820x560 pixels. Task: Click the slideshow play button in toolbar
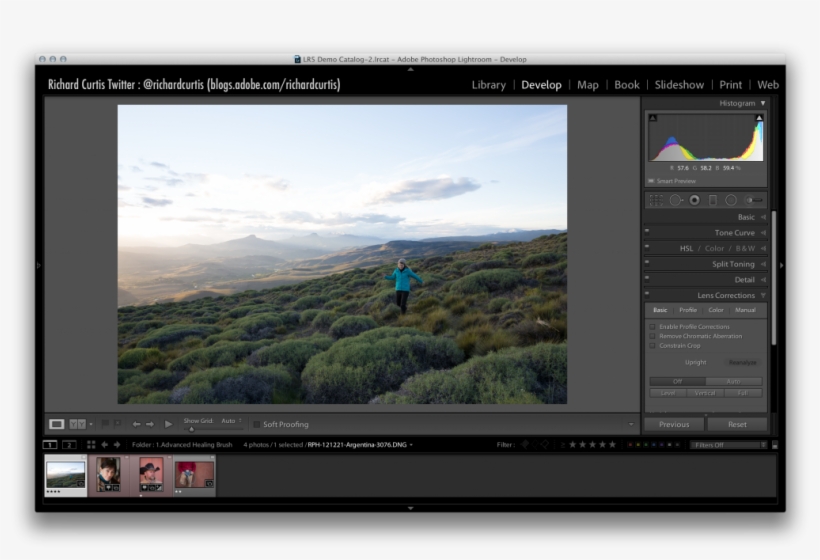[x=168, y=424]
